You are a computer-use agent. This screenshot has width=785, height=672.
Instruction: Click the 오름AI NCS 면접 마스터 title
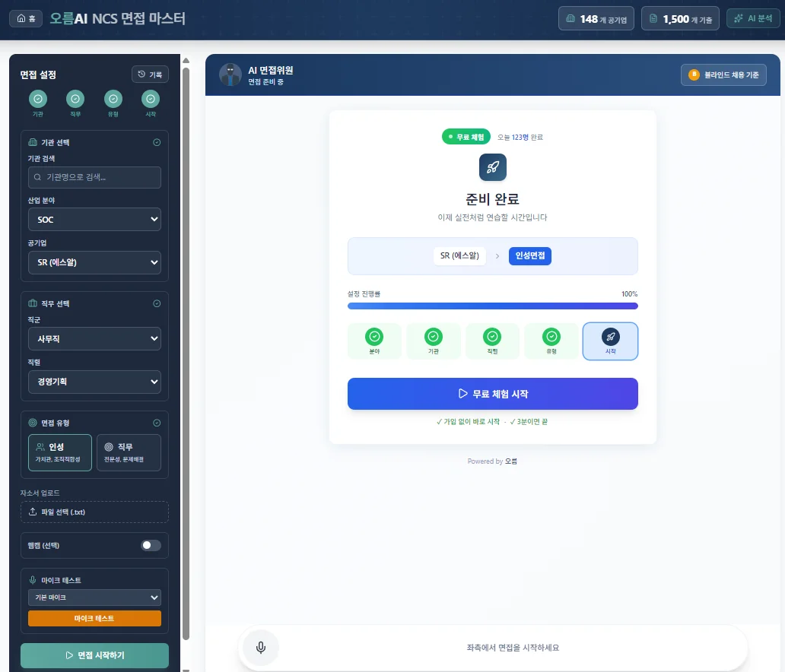pyautogui.click(x=118, y=18)
